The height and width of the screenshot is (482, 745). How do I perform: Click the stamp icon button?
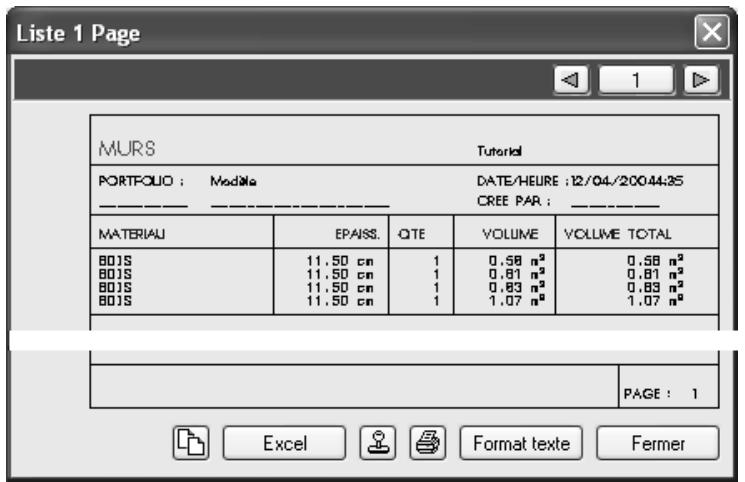378,443
